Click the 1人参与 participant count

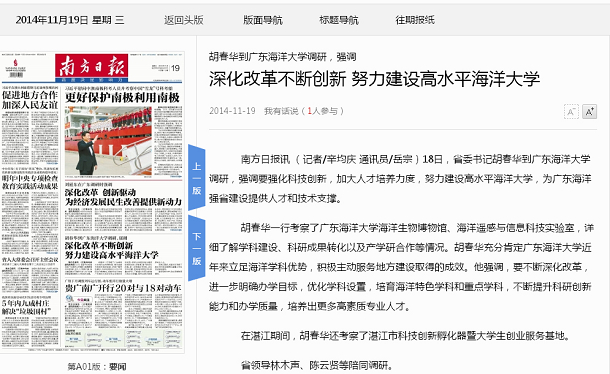[323, 111]
